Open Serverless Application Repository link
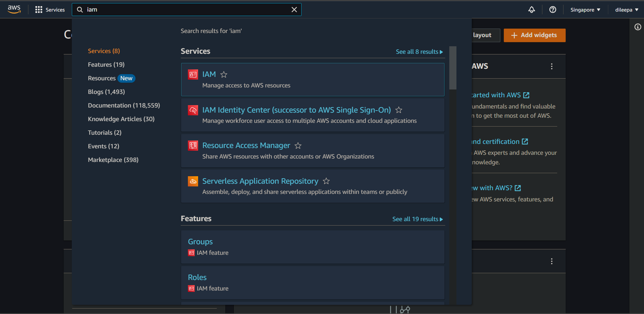The image size is (644, 314). click(260, 181)
